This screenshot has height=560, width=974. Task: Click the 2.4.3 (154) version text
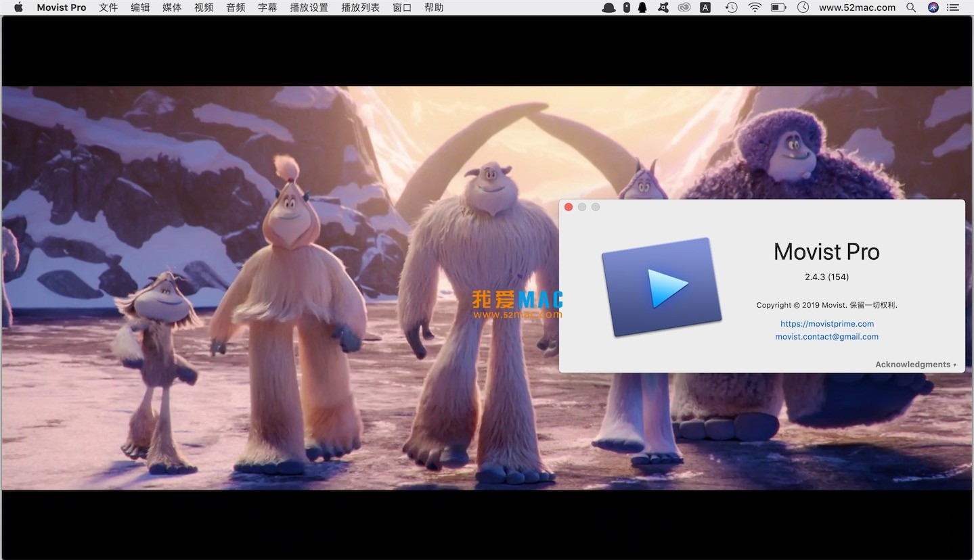point(826,277)
